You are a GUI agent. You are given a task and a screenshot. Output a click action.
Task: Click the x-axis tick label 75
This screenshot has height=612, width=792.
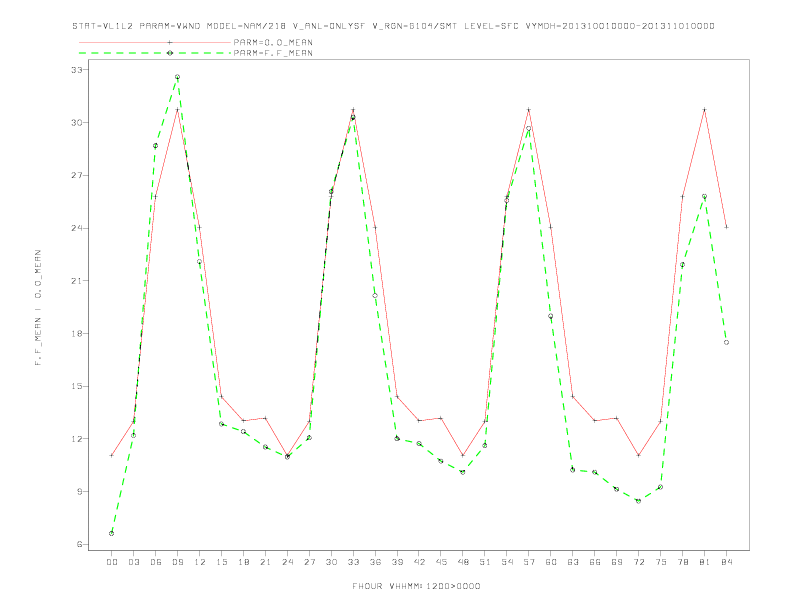click(661, 562)
